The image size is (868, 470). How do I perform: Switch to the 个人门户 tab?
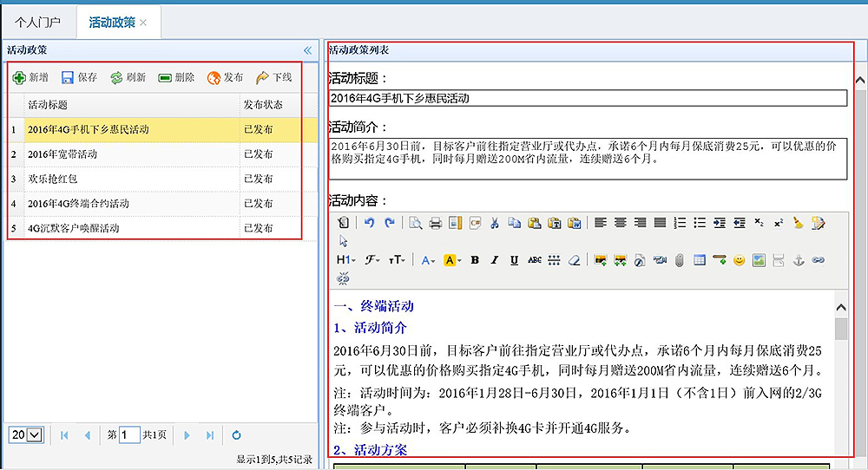pos(37,23)
